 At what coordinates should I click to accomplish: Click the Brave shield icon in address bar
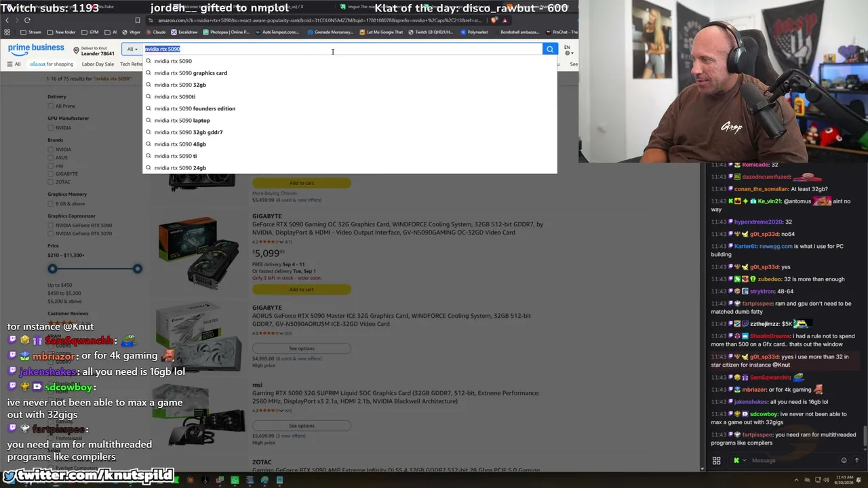[494, 20]
